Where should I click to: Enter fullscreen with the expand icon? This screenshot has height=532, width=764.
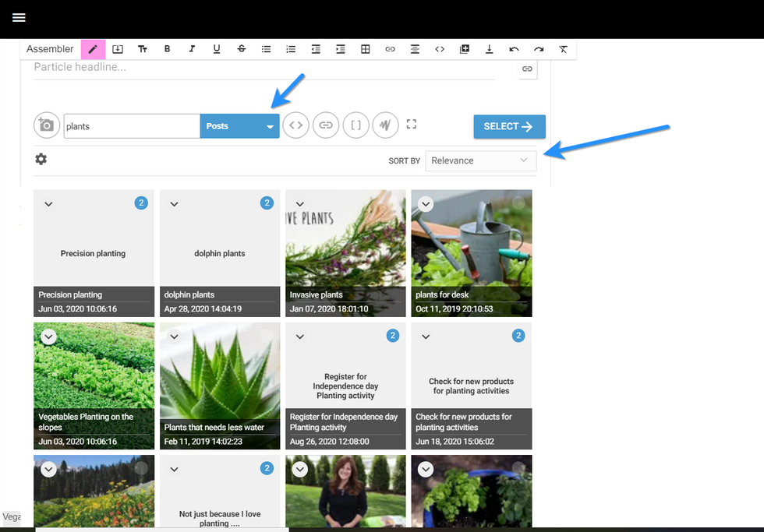tap(412, 125)
